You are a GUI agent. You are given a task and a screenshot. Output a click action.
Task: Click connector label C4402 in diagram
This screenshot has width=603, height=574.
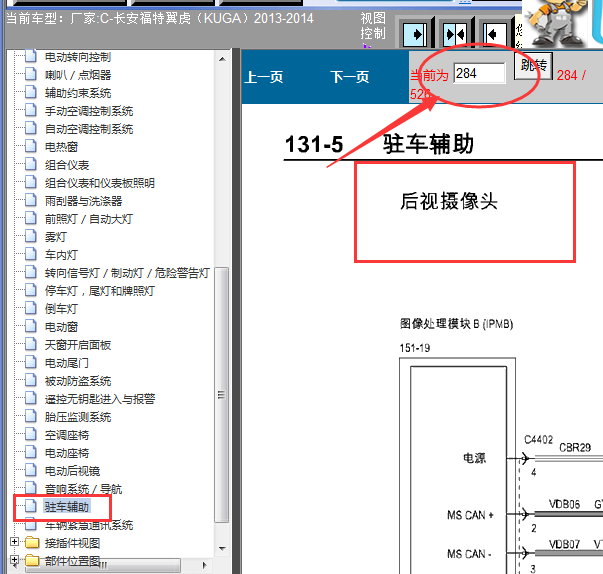[538, 440]
